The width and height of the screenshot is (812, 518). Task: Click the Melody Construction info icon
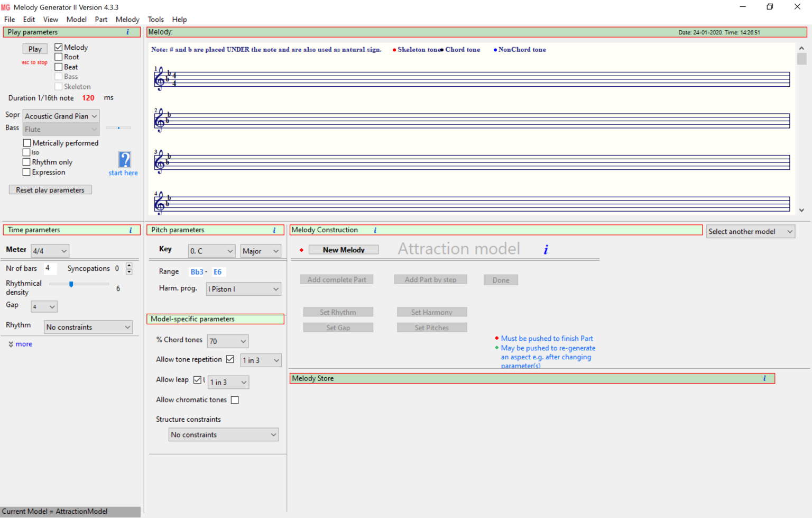point(375,230)
